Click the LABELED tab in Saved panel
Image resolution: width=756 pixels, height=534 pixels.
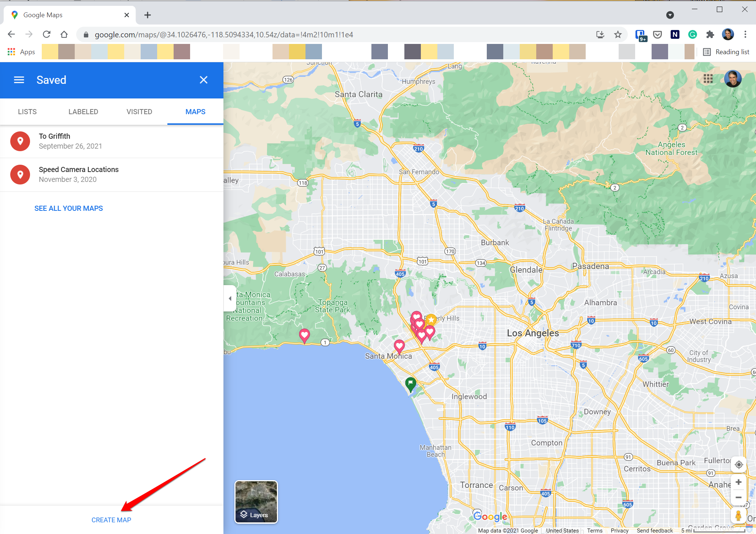(x=83, y=112)
